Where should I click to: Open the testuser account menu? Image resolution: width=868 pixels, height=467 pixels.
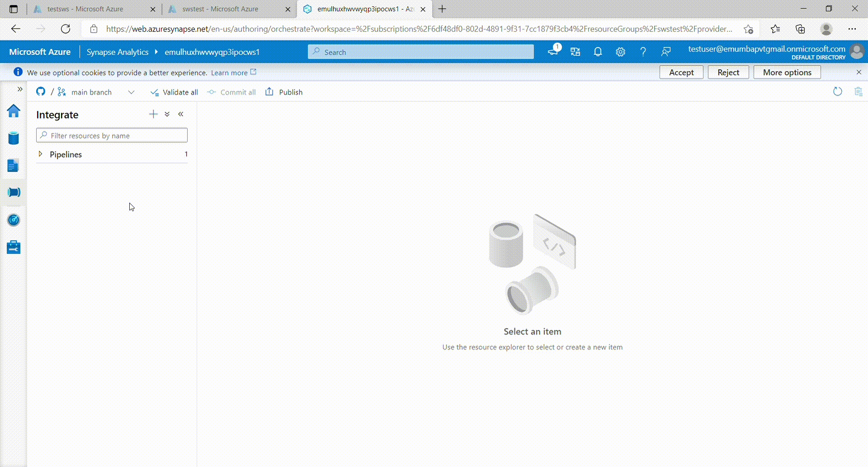click(775, 52)
